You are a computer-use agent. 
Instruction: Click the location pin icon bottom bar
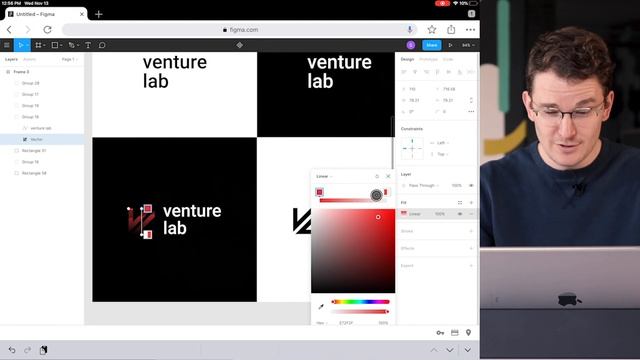(x=468, y=333)
